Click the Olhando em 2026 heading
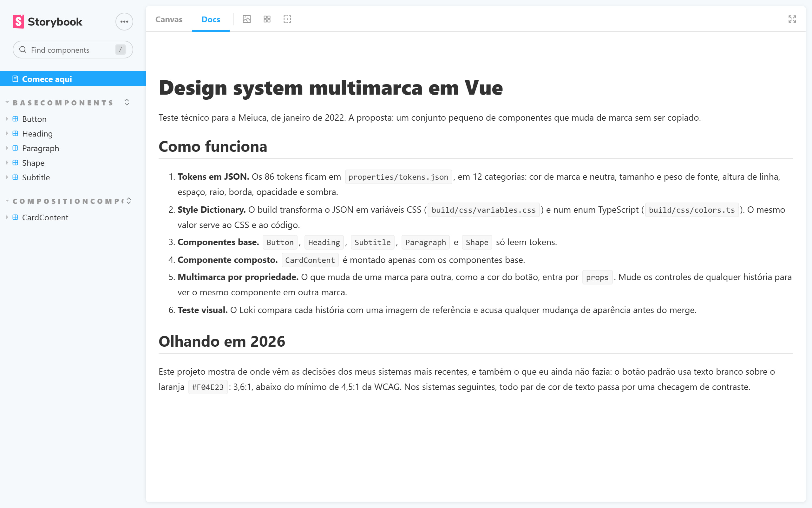This screenshot has width=812, height=508. point(222,341)
